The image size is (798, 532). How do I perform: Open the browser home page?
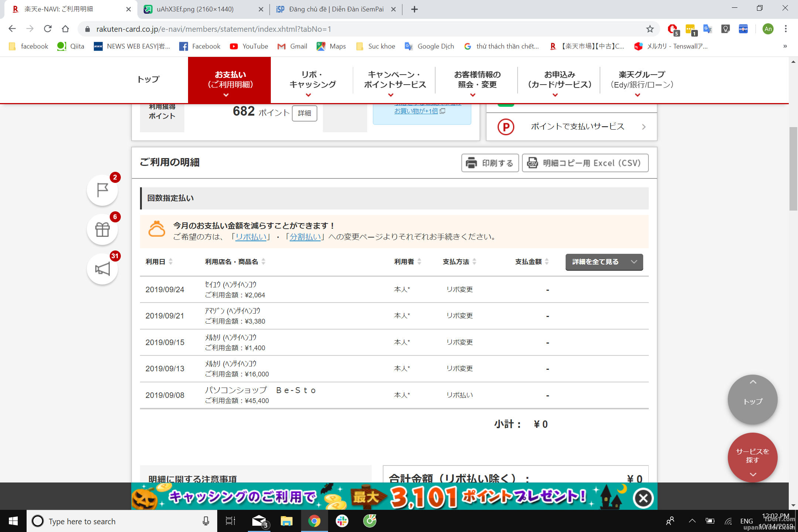pyautogui.click(x=65, y=29)
